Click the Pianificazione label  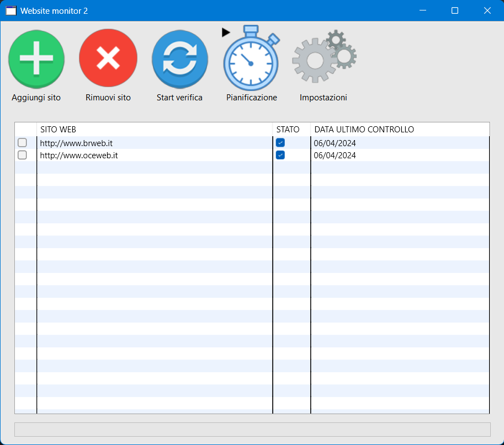point(252,98)
